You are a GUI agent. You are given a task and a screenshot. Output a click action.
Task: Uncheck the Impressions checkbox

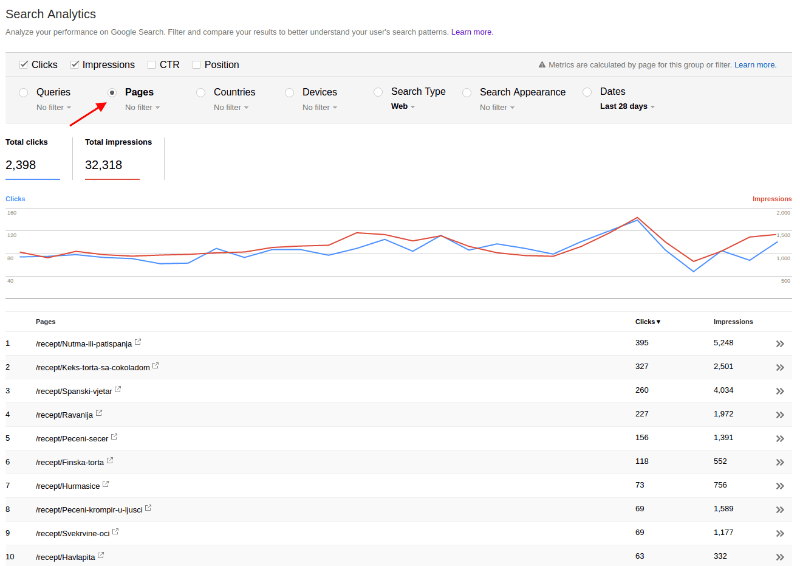click(75, 65)
